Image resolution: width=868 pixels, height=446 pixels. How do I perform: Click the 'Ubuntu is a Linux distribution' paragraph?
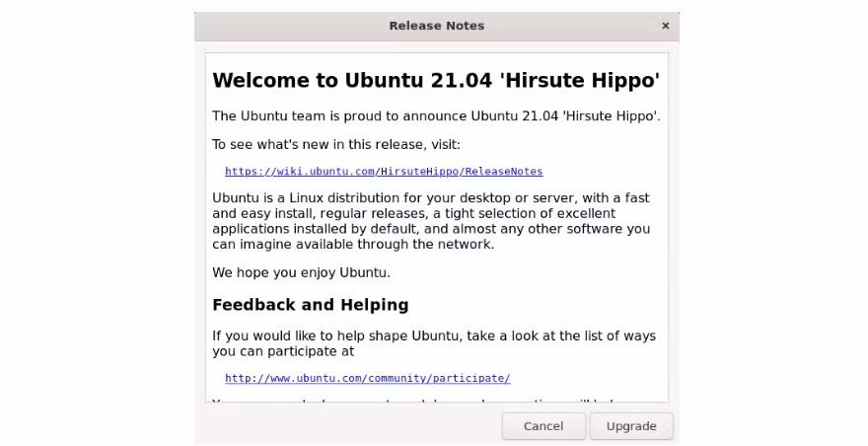(431, 221)
